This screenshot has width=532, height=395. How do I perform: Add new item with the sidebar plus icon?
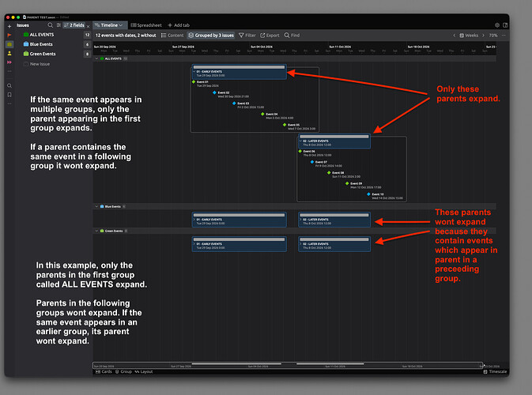[9, 26]
